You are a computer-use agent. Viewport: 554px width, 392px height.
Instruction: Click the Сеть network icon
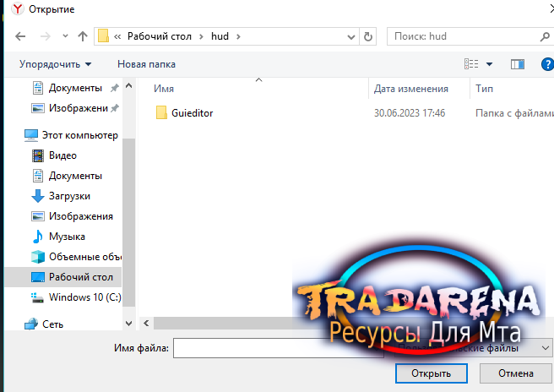(x=31, y=324)
